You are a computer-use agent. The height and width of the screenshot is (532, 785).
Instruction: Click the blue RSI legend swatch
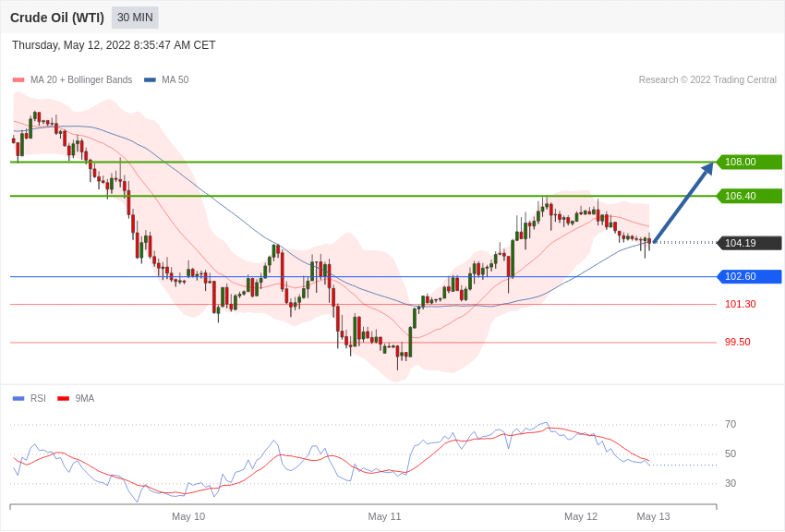[x=18, y=399]
